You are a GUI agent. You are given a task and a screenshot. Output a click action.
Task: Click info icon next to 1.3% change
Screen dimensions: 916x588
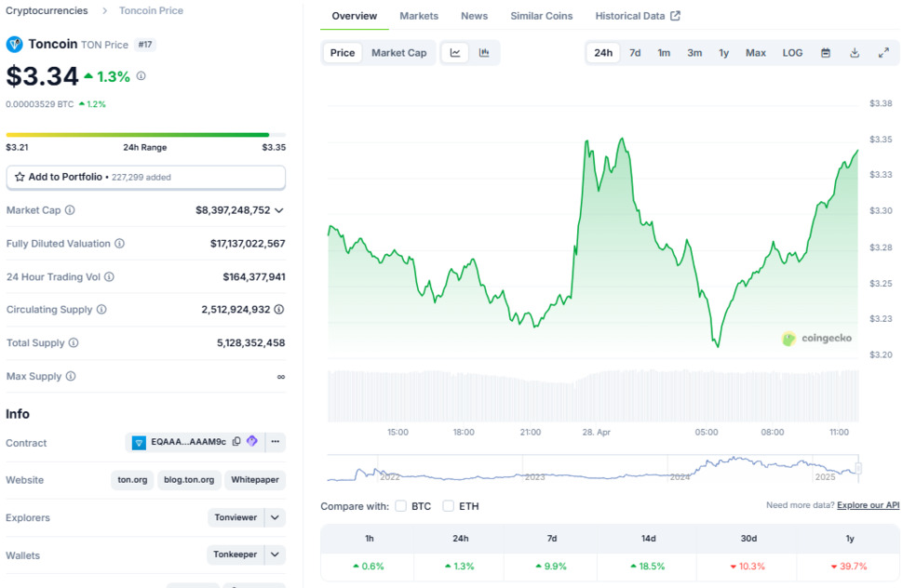point(141,76)
